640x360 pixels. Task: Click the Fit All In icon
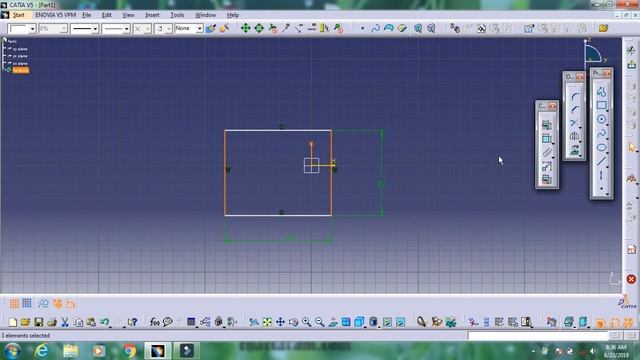pyautogui.click(x=267, y=322)
